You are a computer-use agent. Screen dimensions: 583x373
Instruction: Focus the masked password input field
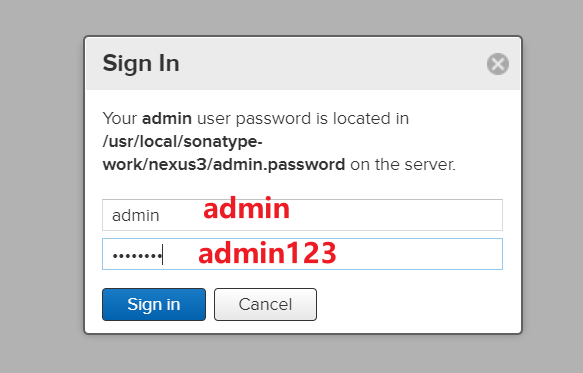pos(302,254)
